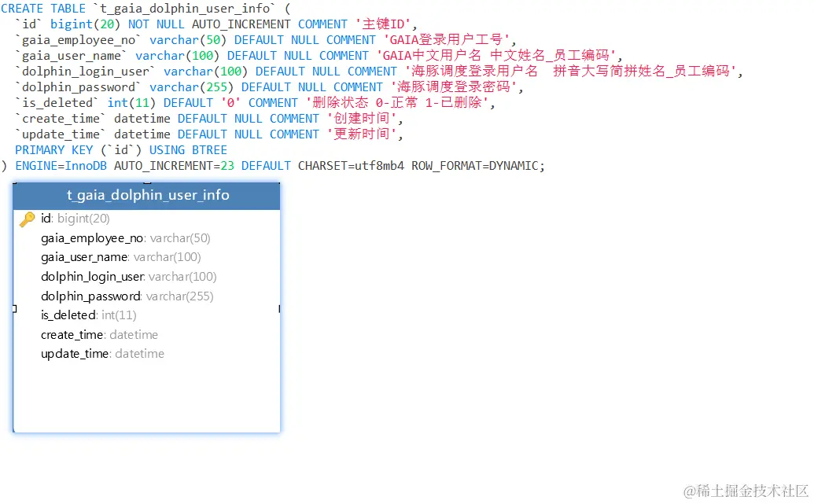Click the CREATE TABLE keyword in SQL
This screenshot has width=814, height=504.
pyautogui.click(x=43, y=9)
